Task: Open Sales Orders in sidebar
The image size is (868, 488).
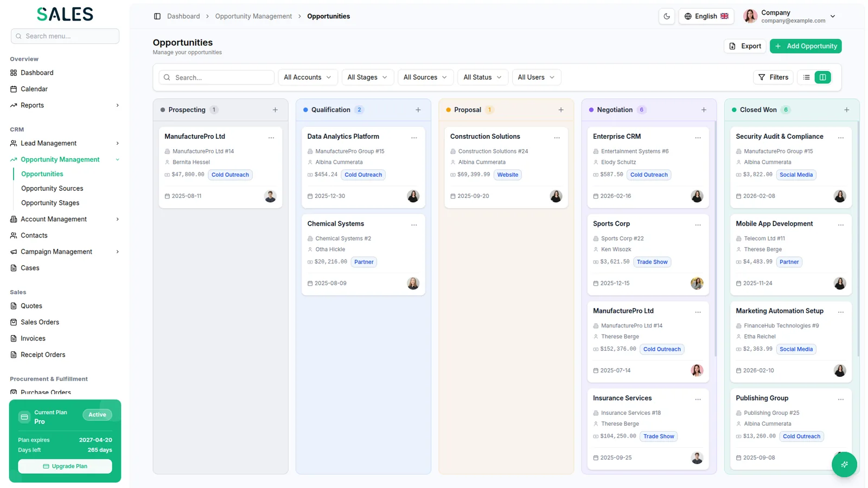Action: coord(65,322)
